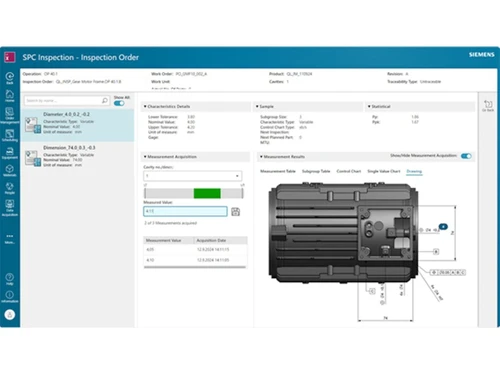Image resolution: width=500 pixels, height=375 pixels.
Task: Click the 'Ppk' value 1.67
Action: [415, 122]
